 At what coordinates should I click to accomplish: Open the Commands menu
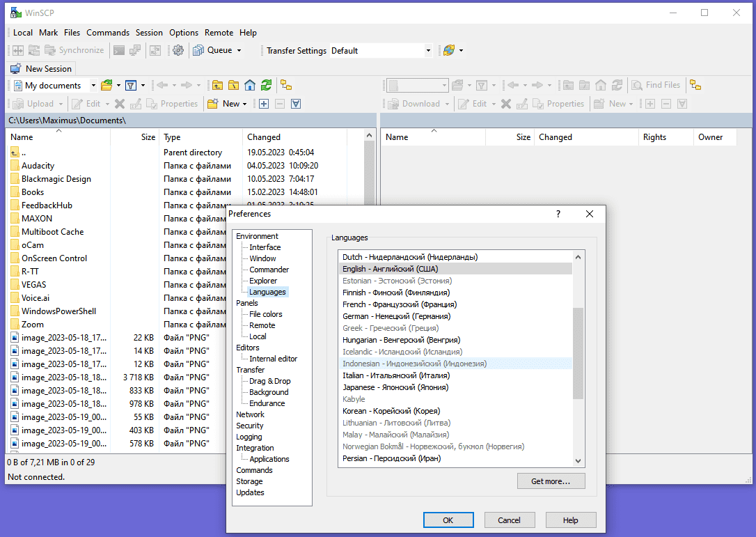[108, 33]
